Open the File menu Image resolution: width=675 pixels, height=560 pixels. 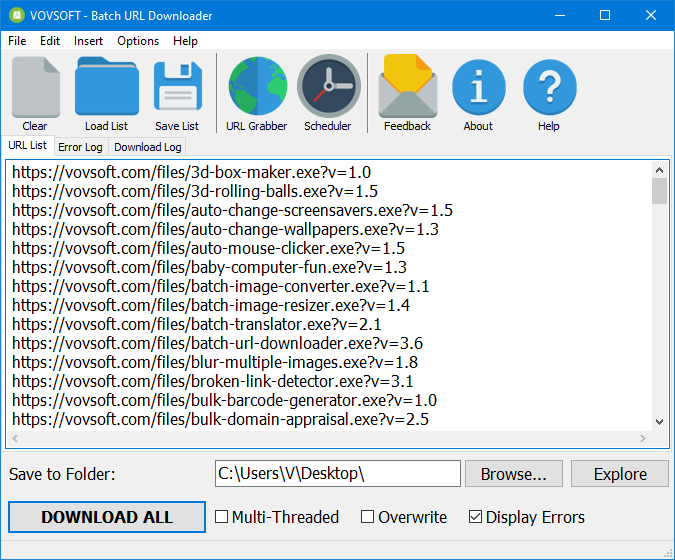pos(17,41)
